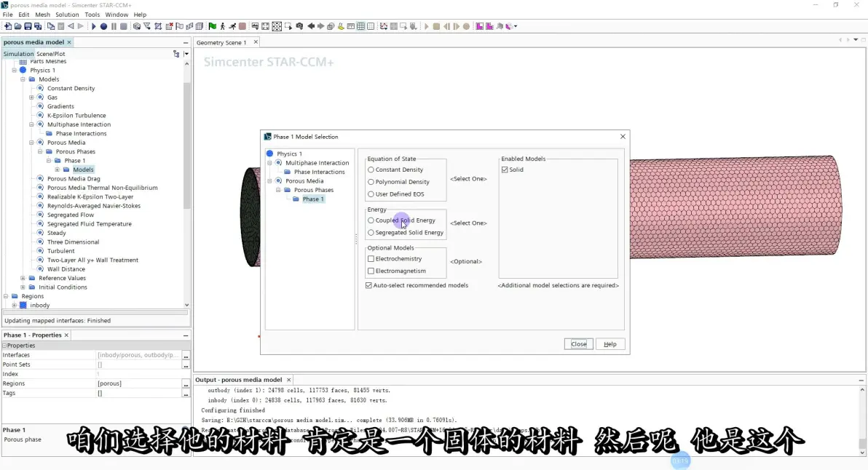The image size is (868, 470).
Task: Uncheck the Solid enabled model checkbox
Action: [x=505, y=170]
